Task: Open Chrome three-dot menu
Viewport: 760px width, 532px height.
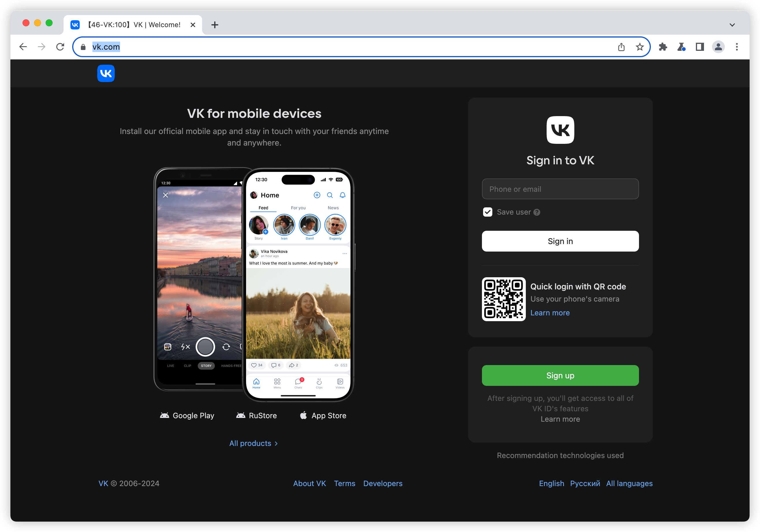Action: [x=737, y=47]
